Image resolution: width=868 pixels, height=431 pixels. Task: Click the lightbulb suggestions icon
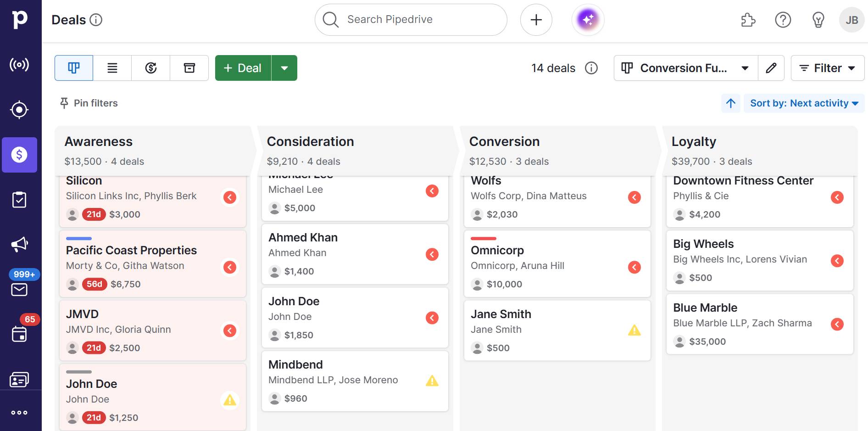pyautogui.click(x=818, y=20)
